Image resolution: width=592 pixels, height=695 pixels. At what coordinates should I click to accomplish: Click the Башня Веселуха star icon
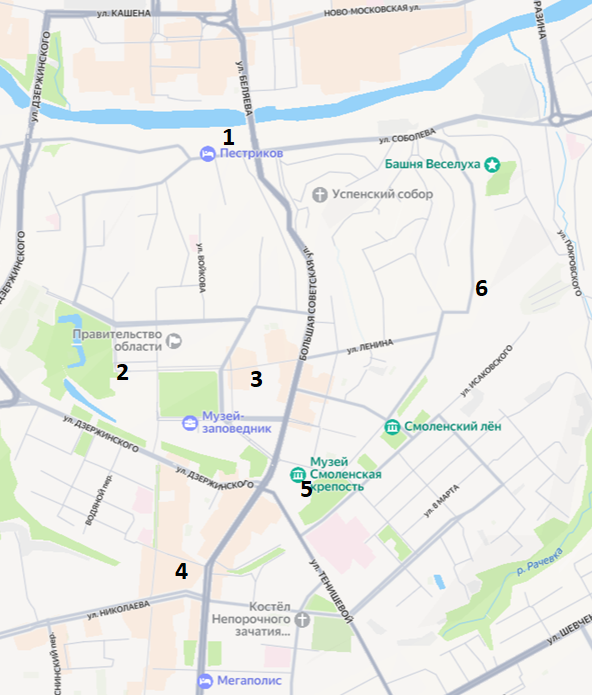(492, 165)
